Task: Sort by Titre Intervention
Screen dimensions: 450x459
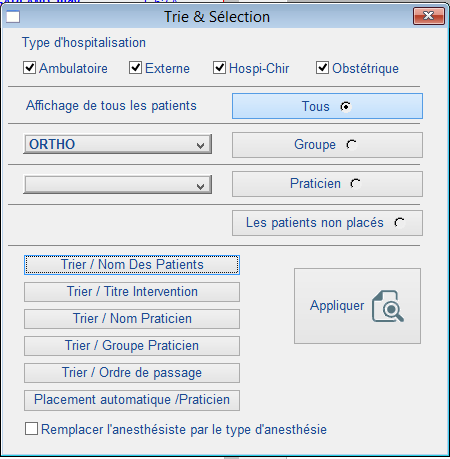Action: point(132,292)
